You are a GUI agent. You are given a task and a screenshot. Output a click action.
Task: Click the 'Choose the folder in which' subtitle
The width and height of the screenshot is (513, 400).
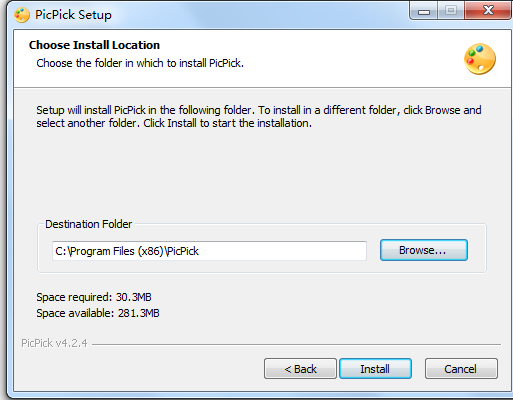pyautogui.click(x=140, y=63)
